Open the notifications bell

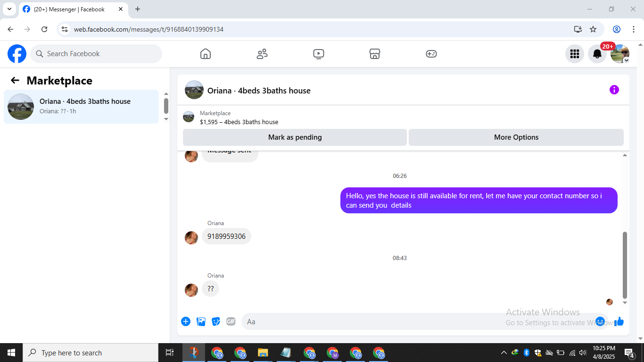(597, 54)
